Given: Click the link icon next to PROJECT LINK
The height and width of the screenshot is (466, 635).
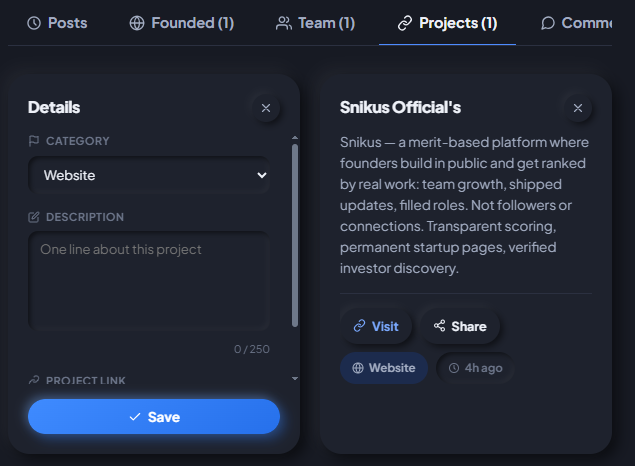Looking at the screenshot, I should click(34, 380).
